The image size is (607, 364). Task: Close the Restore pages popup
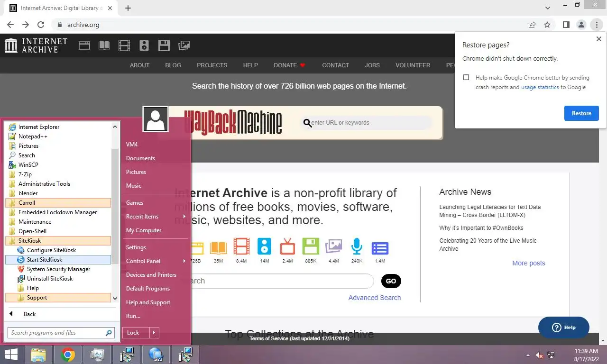(x=598, y=39)
